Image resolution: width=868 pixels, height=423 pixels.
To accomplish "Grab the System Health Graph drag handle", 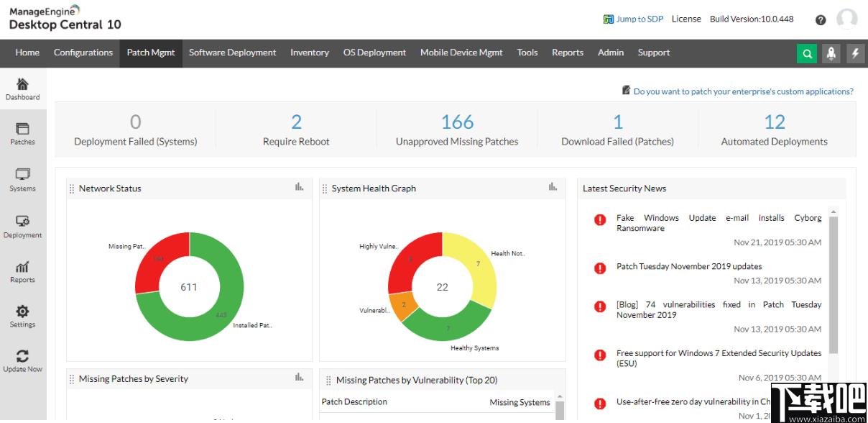I will point(325,188).
